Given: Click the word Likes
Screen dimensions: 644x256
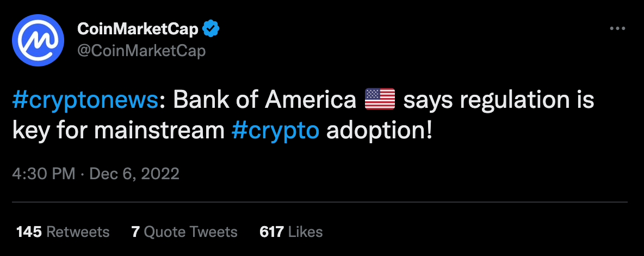Looking at the screenshot, I should click(305, 231).
